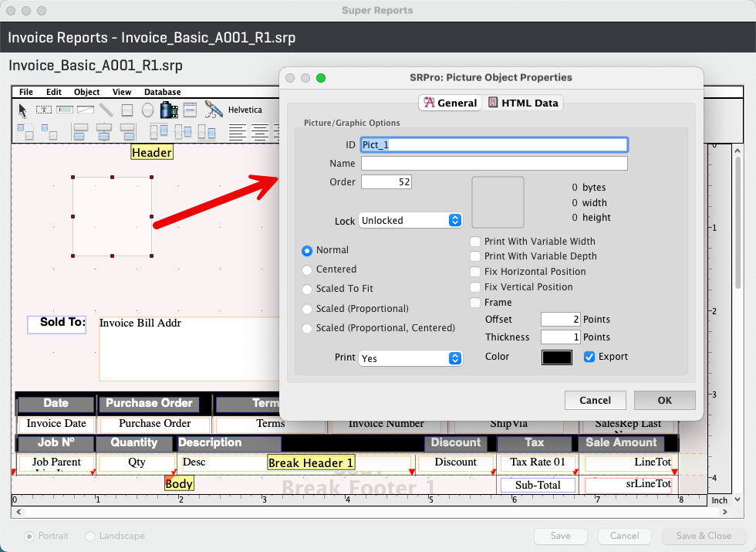Select the Normal radio option
This screenshot has width=756, height=552.
[x=307, y=250]
